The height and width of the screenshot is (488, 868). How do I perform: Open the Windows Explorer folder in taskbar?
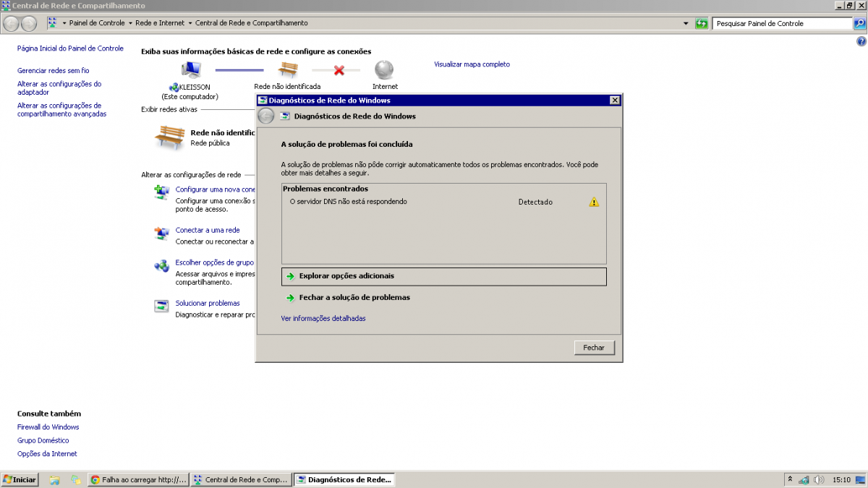[x=54, y=479]
